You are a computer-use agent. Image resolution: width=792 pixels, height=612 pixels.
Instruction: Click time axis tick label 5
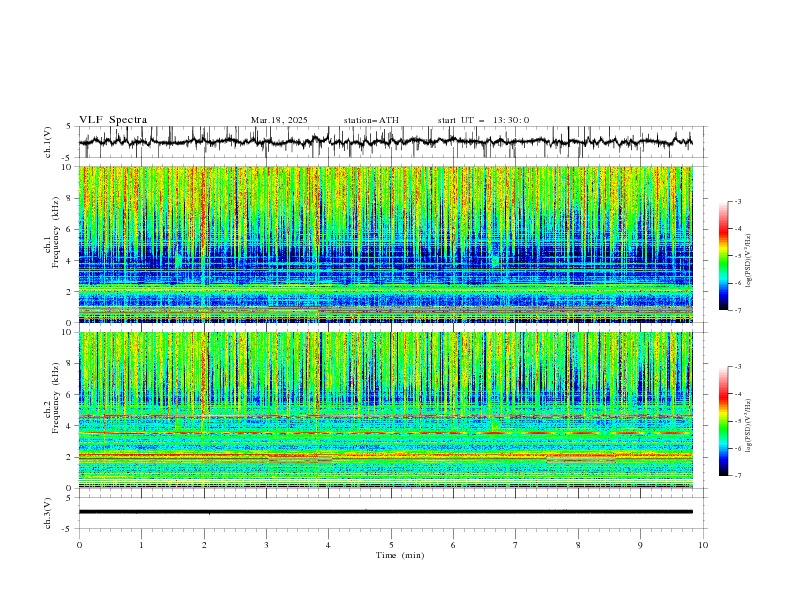[x=391, y=545]
